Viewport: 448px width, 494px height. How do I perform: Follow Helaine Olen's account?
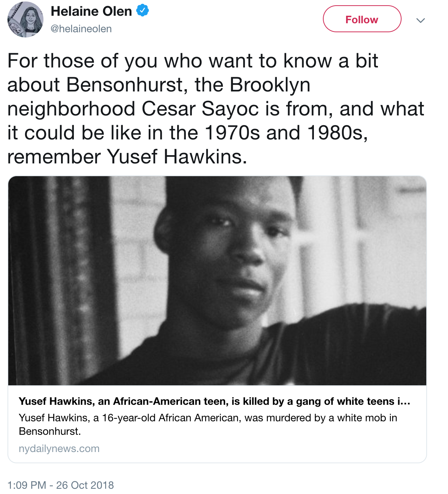(362, 19)
